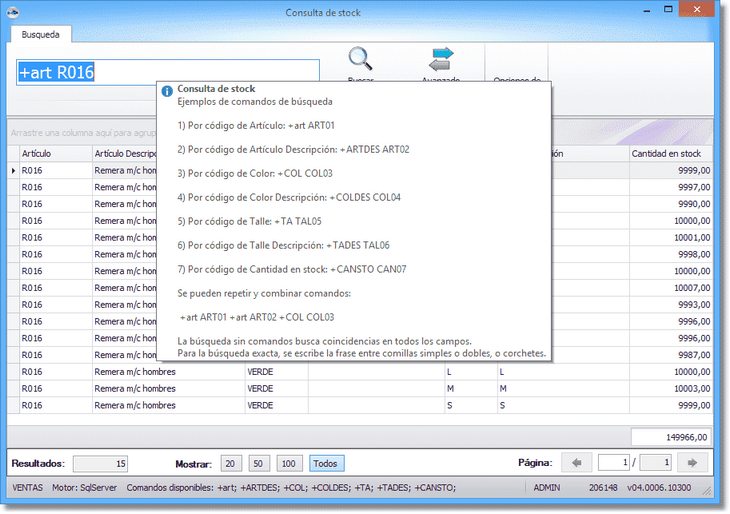
Task: Click the Buscar magnifying glass icon
Action: click(360, 59)
